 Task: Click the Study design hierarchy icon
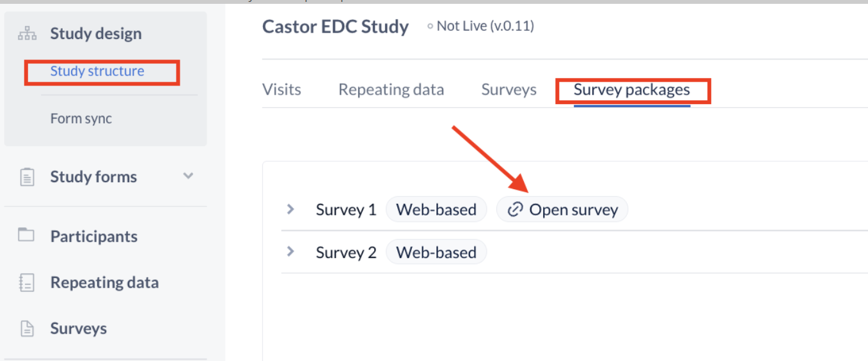pyautogui.click(x=26, y=34)
